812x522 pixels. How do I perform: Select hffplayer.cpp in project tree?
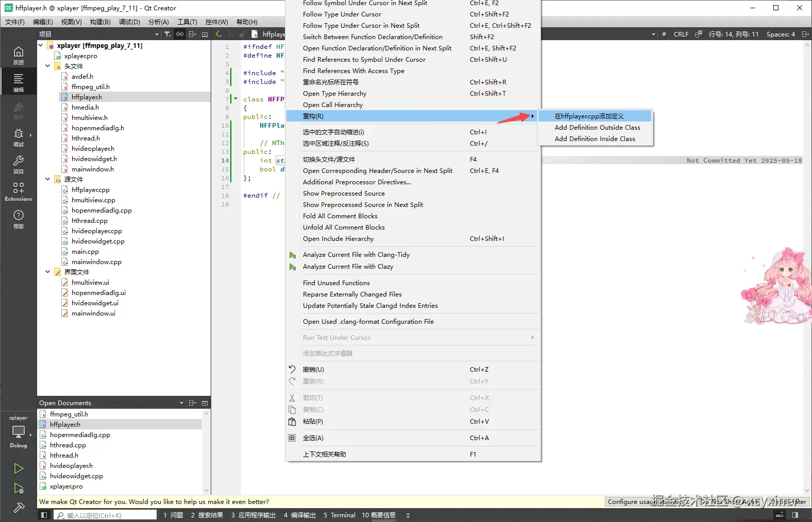[x=91, y=189]
